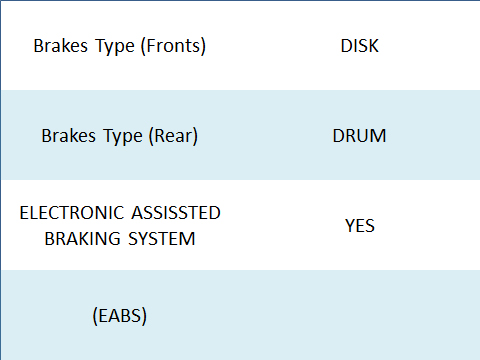Click the word (Rear) in second row
The width and height of the screenshot is (480, 360).
pyautogui.click(x=173, y=136)
